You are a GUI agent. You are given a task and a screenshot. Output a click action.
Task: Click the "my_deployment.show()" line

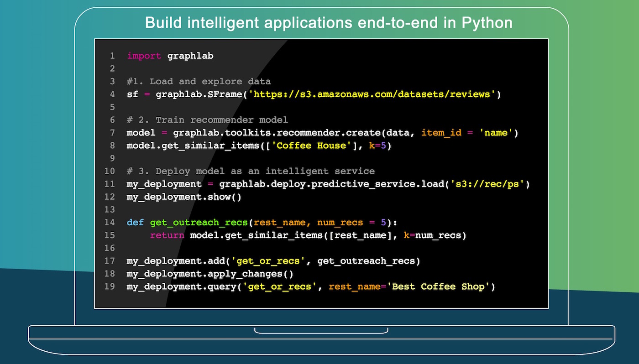point(184,197)
